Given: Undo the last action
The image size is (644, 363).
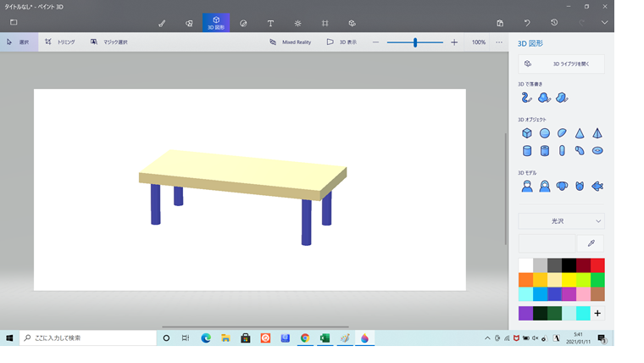Looking at the screenshot, I should coord(527,23).
